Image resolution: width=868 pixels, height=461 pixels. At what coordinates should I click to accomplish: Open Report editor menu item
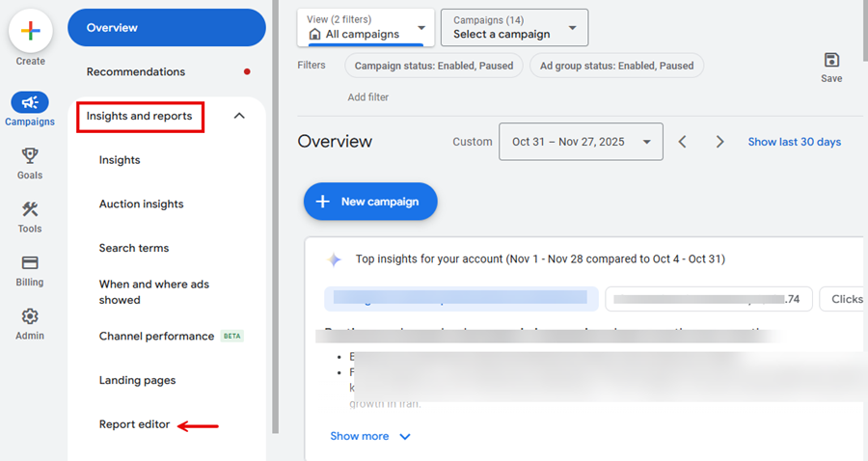[x=134, y=424]
